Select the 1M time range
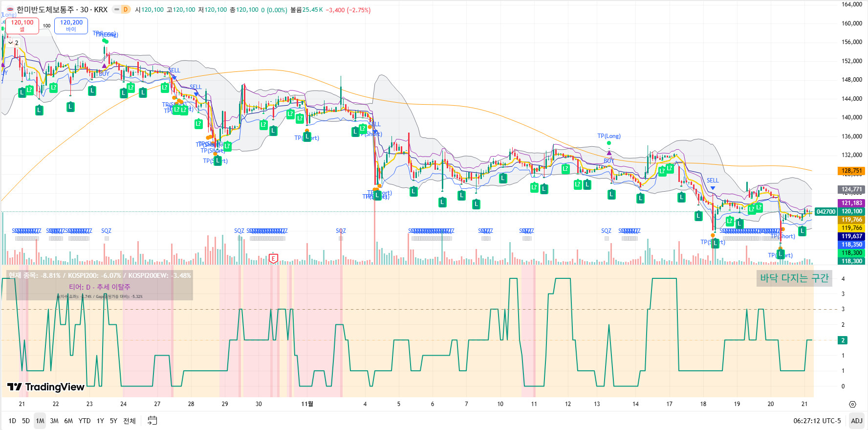 click(x=40, y=421)
